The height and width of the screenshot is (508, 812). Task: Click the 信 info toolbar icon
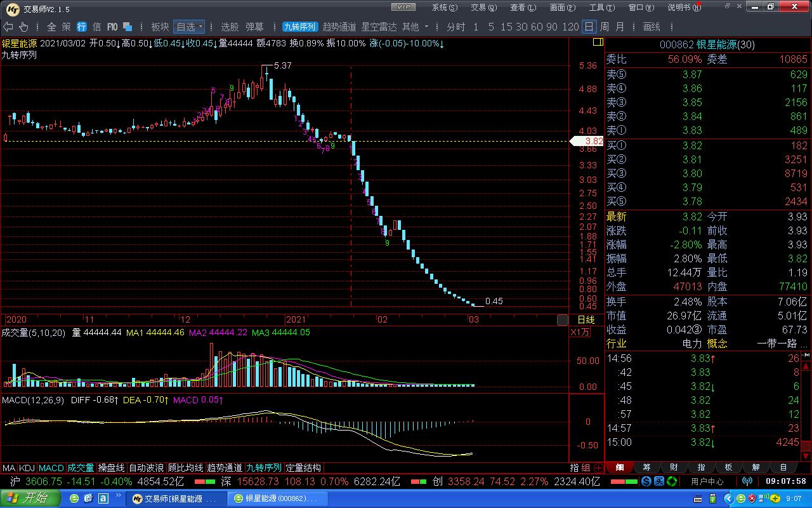(x=97, y=27)
